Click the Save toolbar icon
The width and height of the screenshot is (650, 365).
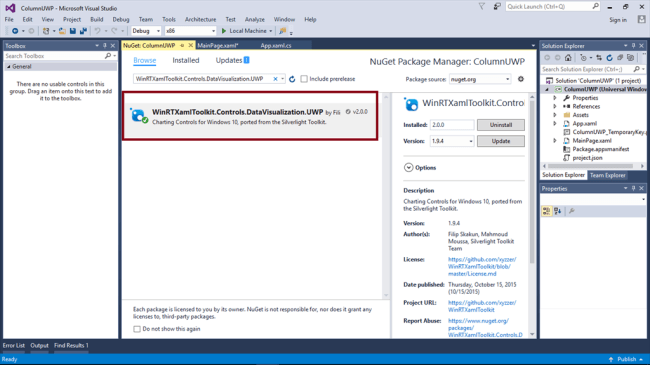click(73, 31)
